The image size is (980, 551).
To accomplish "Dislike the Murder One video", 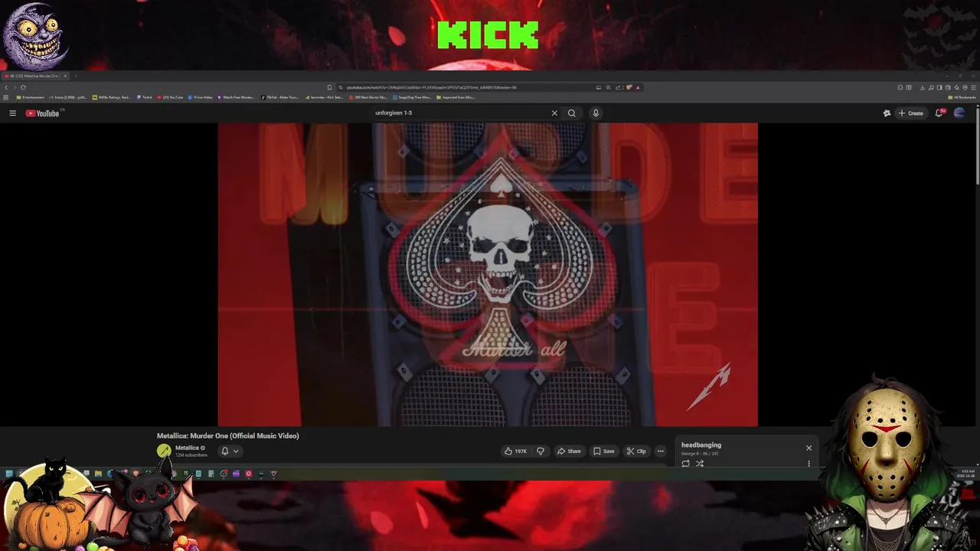I will [x=541, y=452].
